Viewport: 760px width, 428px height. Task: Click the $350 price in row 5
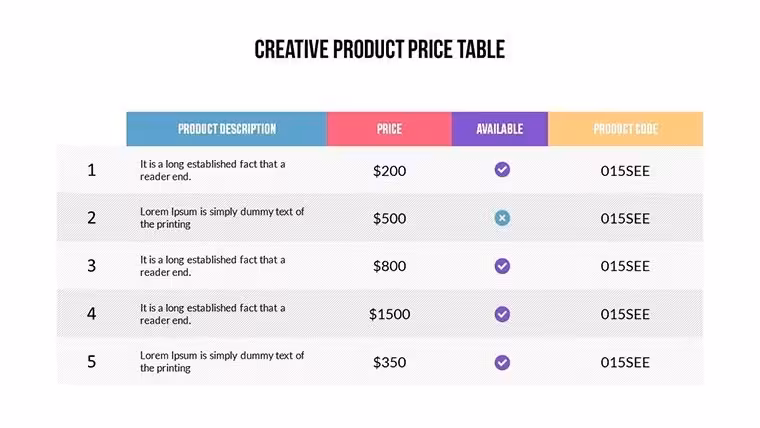pyautogui.click(x=389, y=362)
